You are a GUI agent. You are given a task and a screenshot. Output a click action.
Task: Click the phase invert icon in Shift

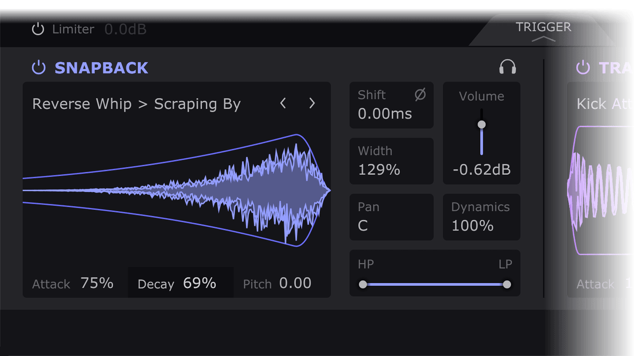click(x=420, y=95)
